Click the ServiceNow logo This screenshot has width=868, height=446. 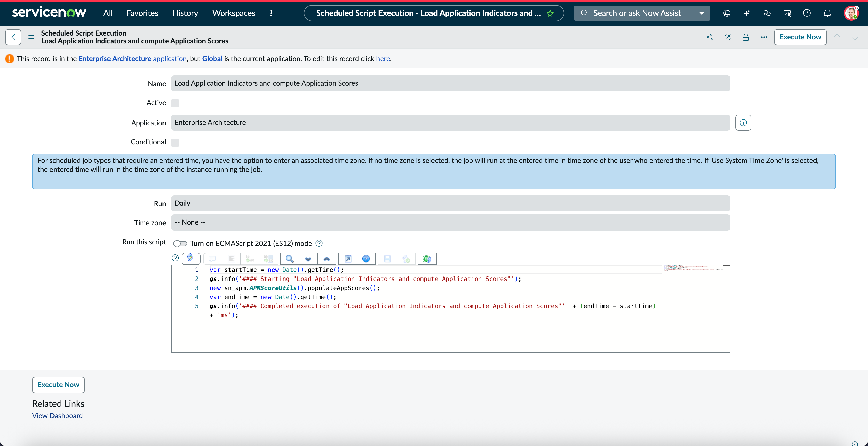[x=49, y=13]
